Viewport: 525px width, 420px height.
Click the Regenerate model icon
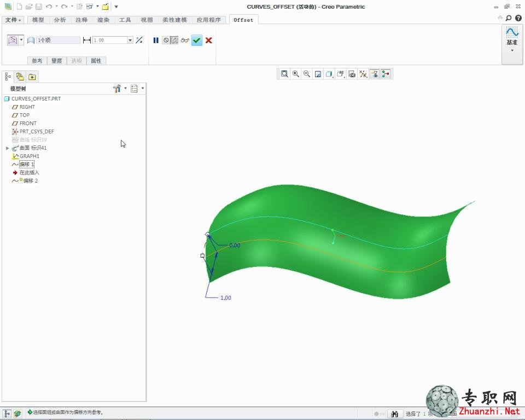point(79,7)
